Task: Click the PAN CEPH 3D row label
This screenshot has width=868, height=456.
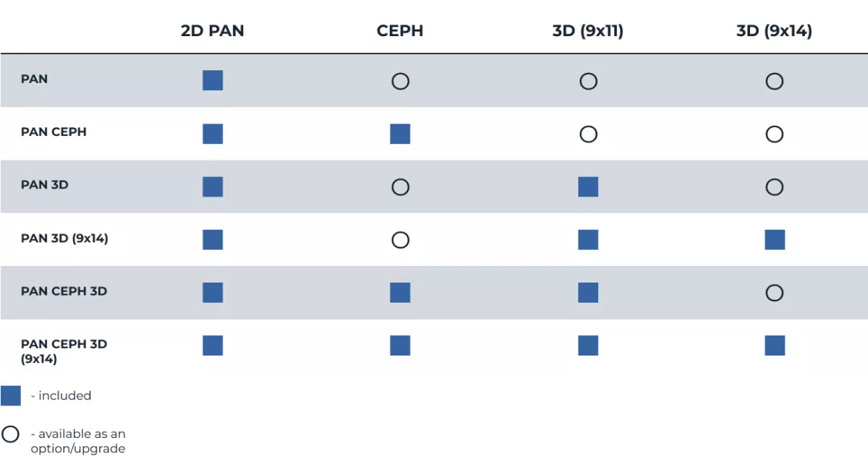Action: 64,291
